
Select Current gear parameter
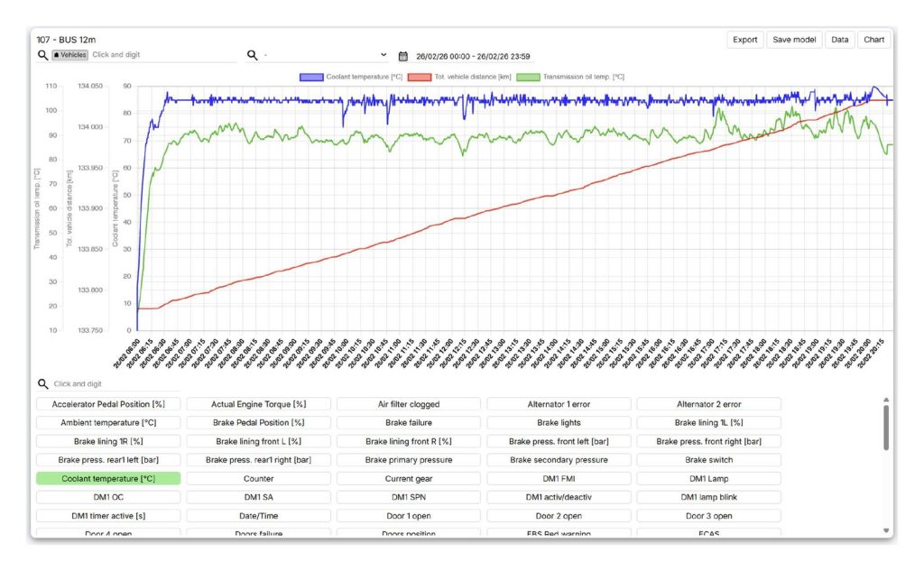[409, 478]
